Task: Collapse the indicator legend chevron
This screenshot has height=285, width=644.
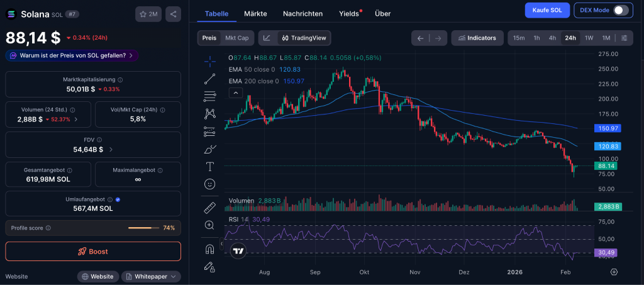Action: [x=236, y=92]
